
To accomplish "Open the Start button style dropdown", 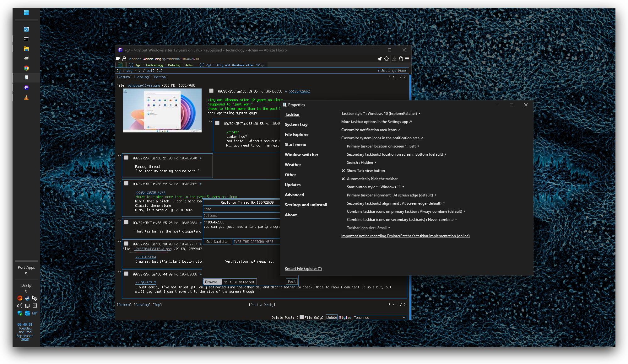I will pos(375,187).
